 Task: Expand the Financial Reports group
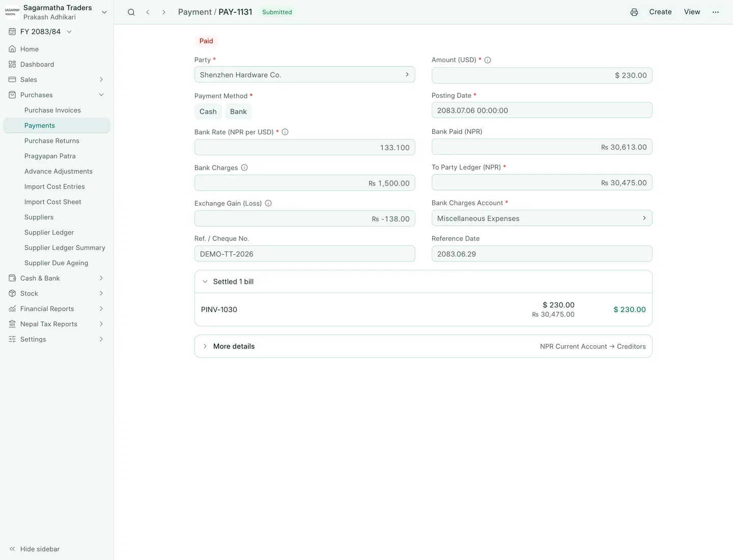tap(57, 309)
